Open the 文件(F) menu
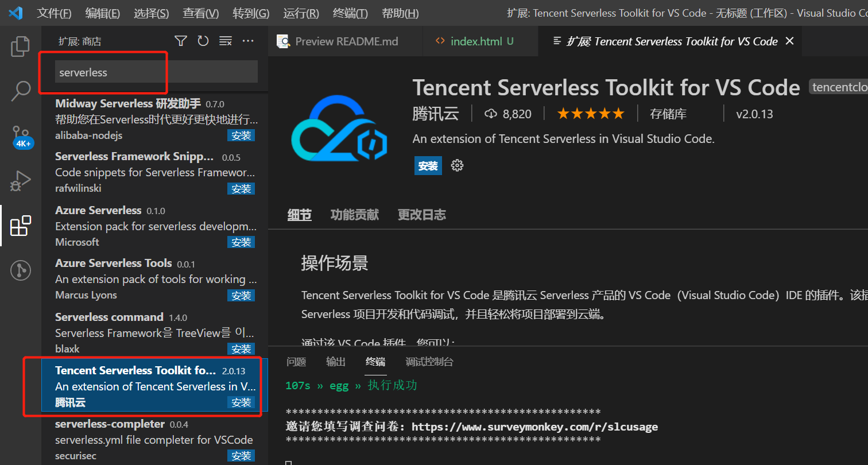Image resolution: width=868 pixels, height=465 pixels. [55, 13]
